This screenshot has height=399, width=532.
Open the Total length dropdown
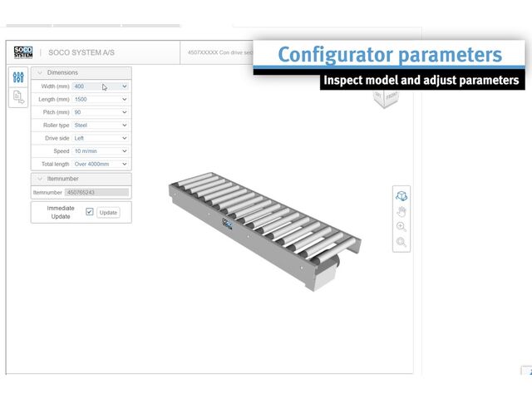[101, 165]
